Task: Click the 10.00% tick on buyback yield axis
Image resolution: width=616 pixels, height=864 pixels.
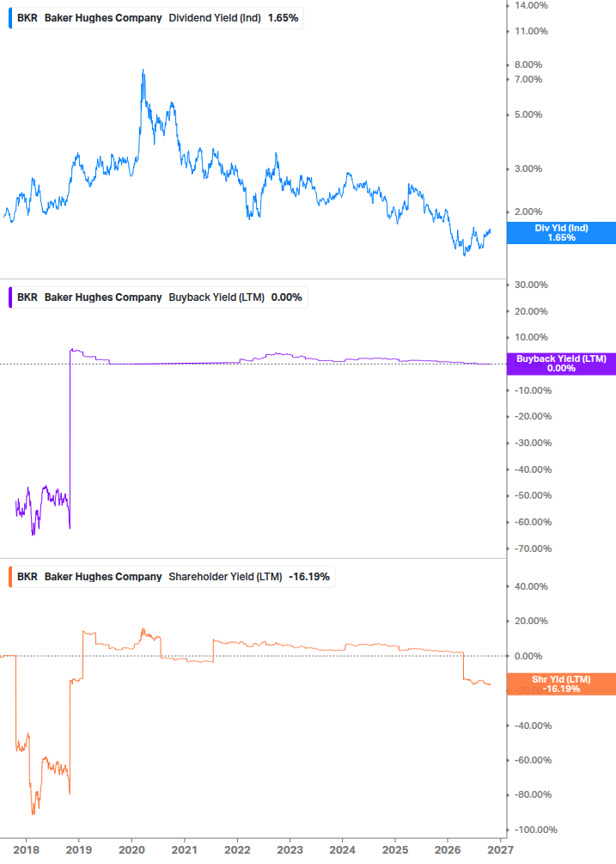Action: click(531, 337)
